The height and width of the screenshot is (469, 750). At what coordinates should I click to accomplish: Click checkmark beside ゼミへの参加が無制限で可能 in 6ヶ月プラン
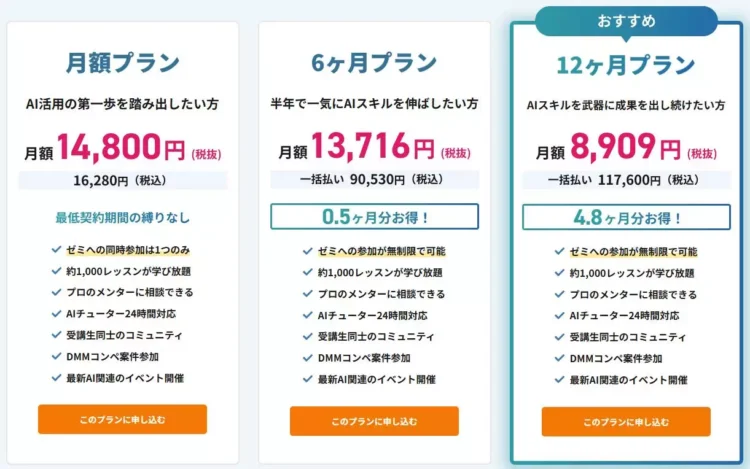click(x=308, y=251)
